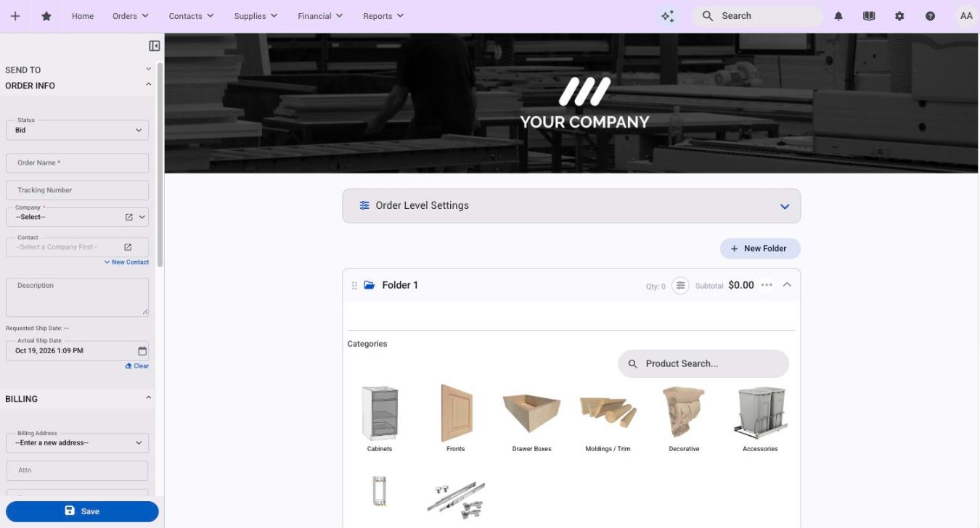
Task: Open the Actual Ship Date calendar picker
Action: coord(142,351)
